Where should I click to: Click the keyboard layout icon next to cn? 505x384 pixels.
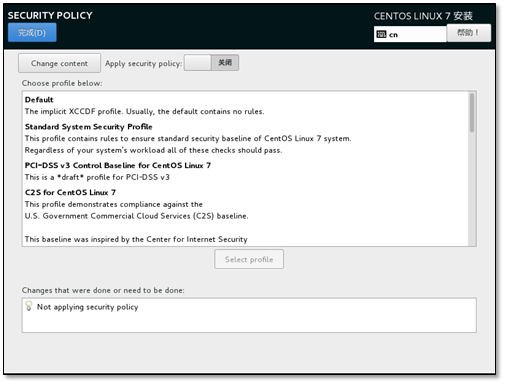click(x=381, y=34)
